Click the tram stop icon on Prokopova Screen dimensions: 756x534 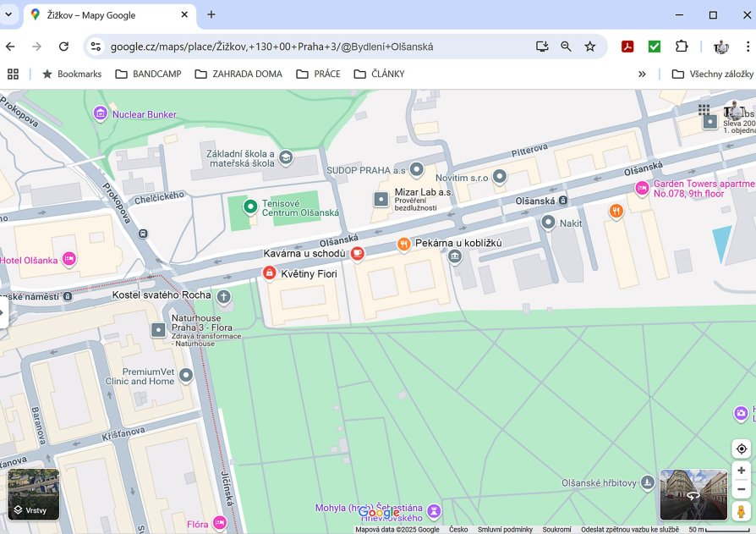[143, 234]
